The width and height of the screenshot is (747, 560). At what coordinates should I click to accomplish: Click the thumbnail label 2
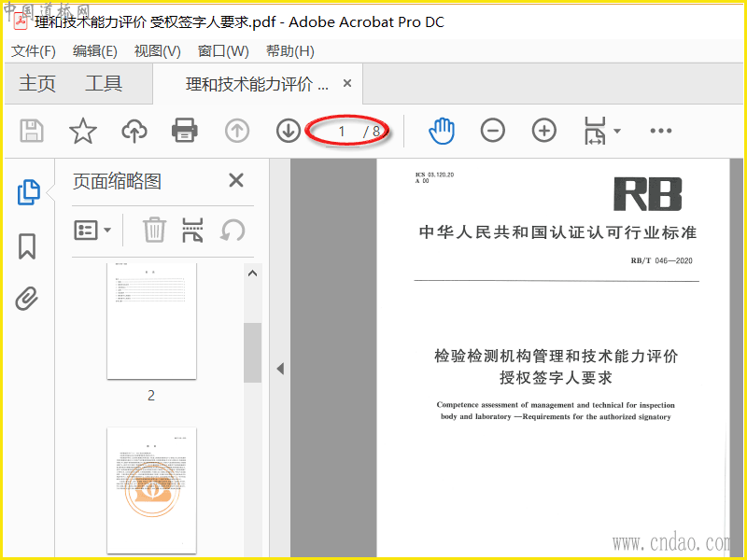[x=151, y=395]
